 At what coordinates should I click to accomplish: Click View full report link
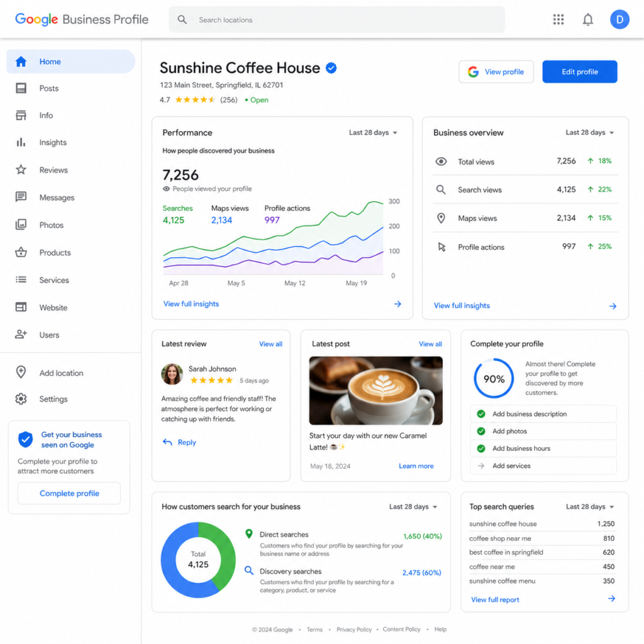coord(495,599)
